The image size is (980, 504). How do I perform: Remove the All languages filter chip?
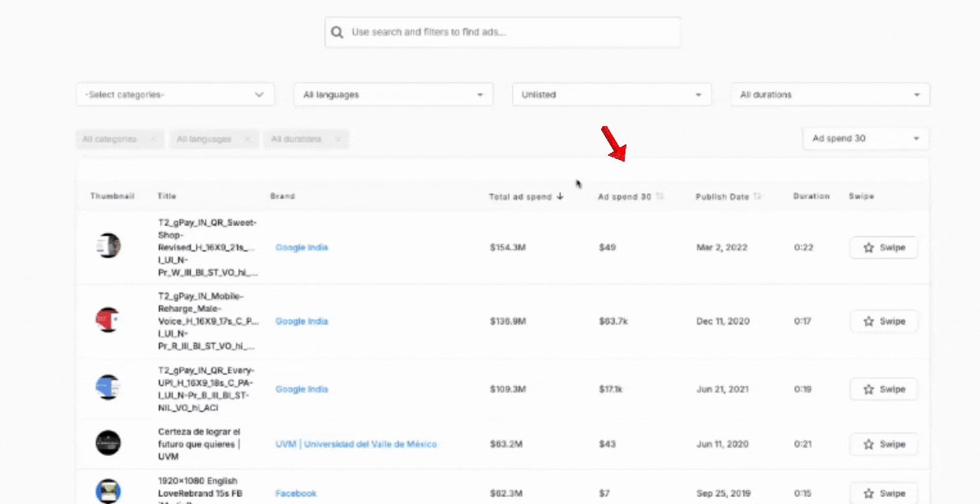tap(247, 139)
